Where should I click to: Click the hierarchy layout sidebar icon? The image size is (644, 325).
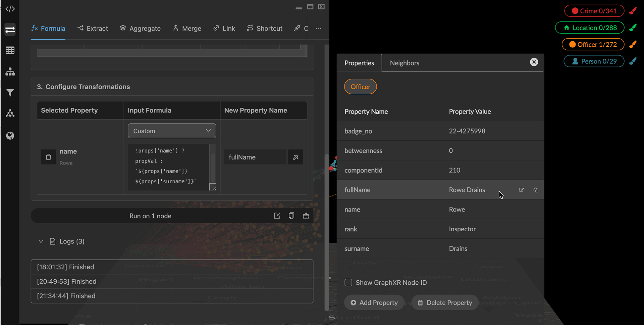pyautogui.click(x=10, y=72)
